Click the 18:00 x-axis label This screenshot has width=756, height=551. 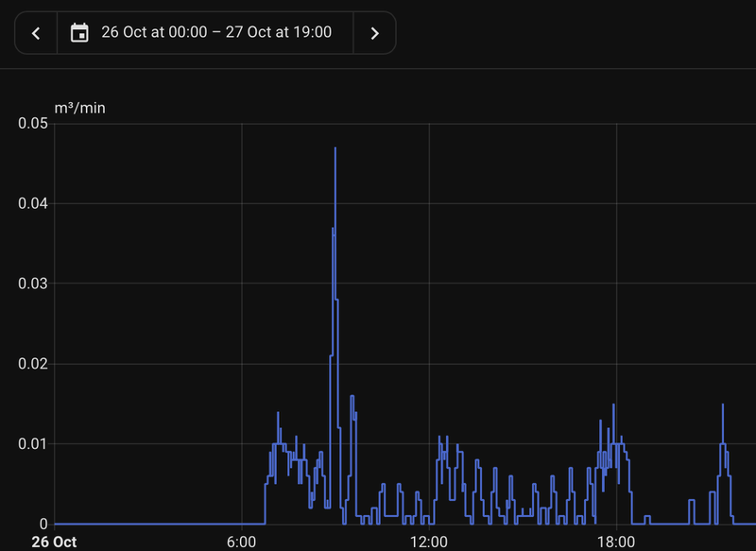[x=616, y=542]
